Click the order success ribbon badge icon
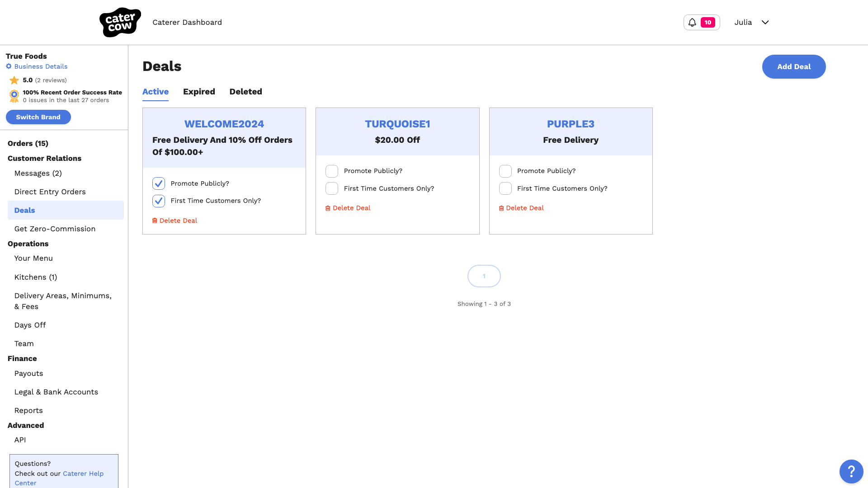The image size is (868, 488). [14, 96]
